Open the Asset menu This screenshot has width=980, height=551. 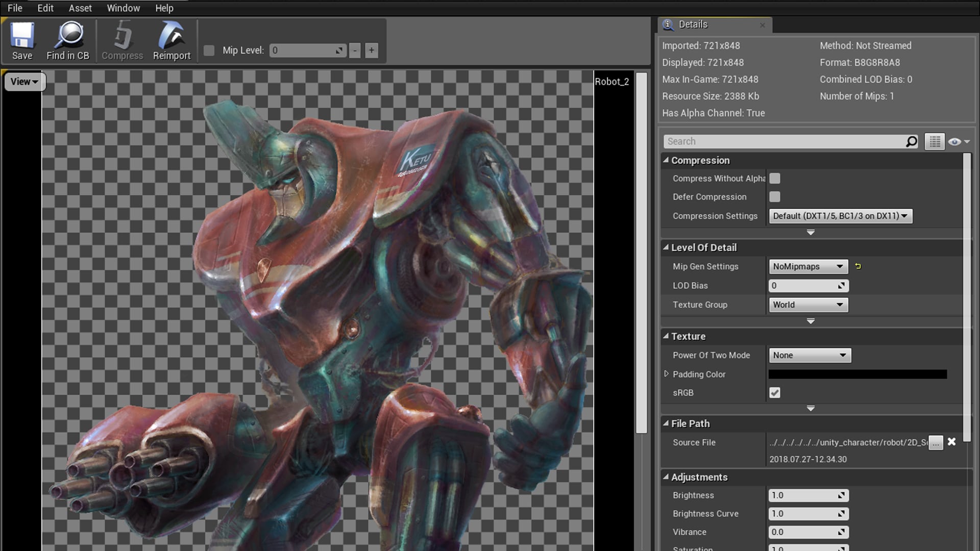[80, 8]
